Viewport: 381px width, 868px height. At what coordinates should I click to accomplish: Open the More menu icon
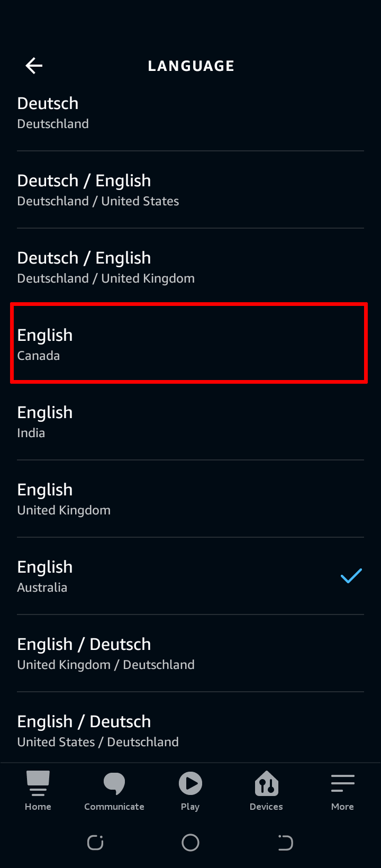(x=342, y=784)
